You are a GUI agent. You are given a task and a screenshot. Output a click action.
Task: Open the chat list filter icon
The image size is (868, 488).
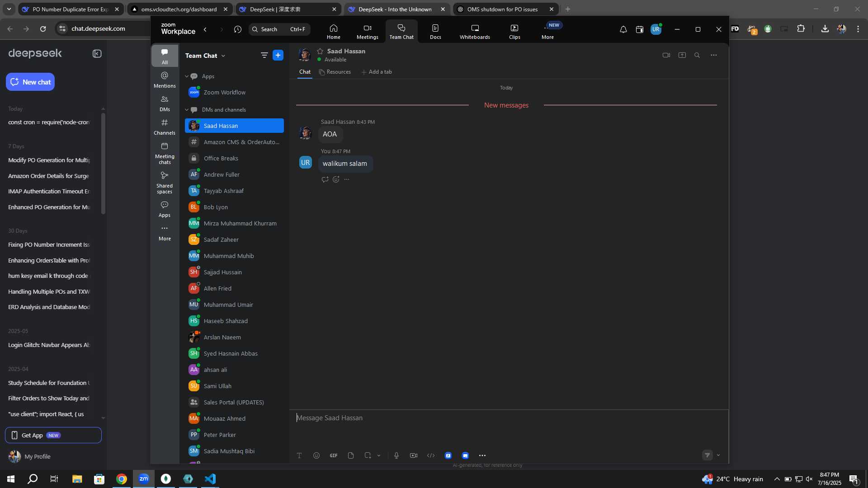coord(264,55)
